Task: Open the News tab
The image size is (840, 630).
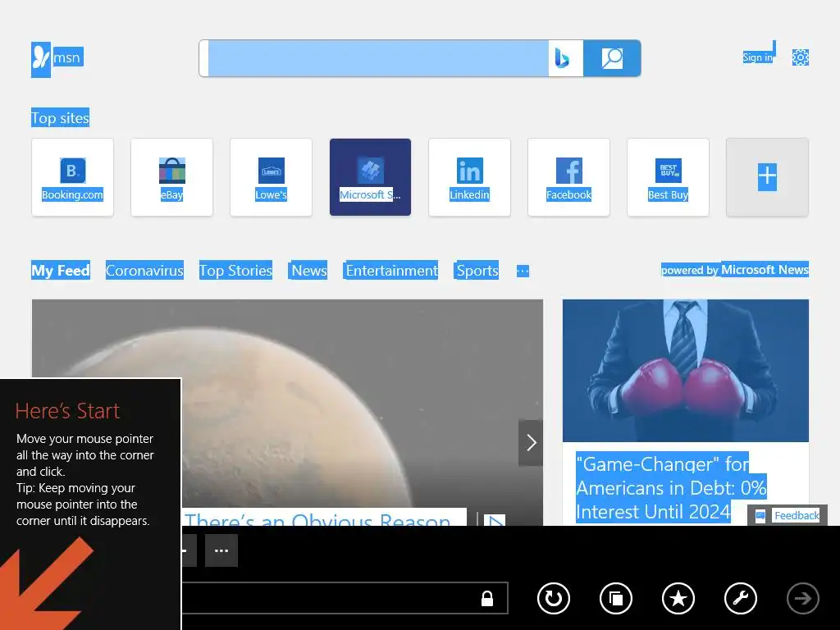Action: tap(308, 271)
